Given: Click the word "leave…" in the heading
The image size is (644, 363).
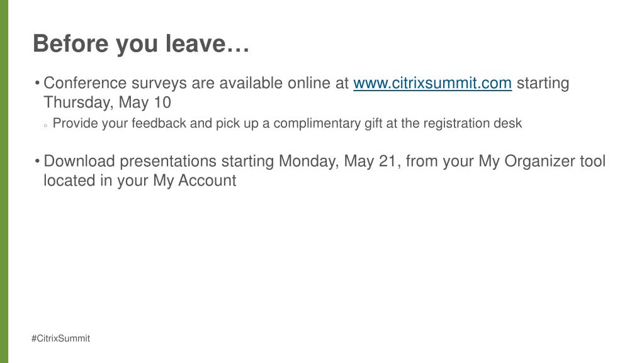Looking at the screenshot, I should (207, 44).
